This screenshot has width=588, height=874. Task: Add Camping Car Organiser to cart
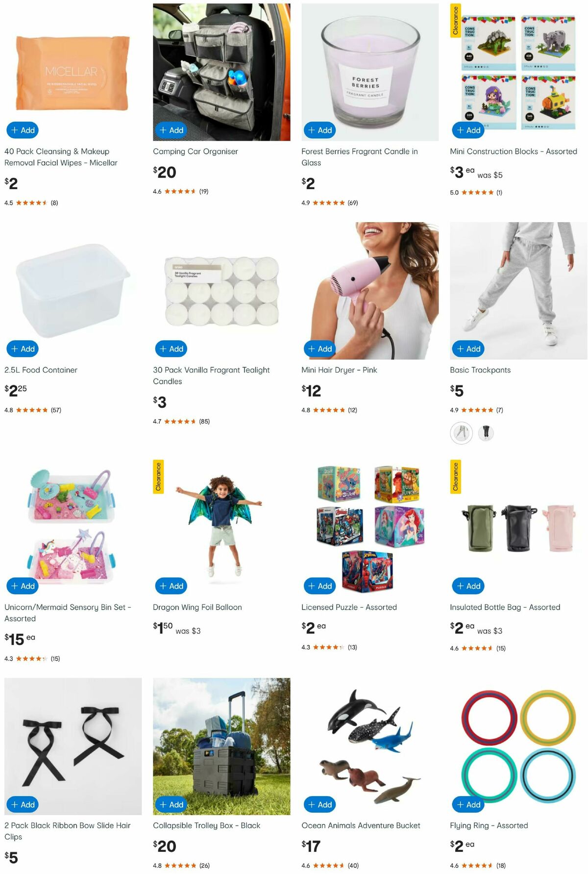coord(171,130)
